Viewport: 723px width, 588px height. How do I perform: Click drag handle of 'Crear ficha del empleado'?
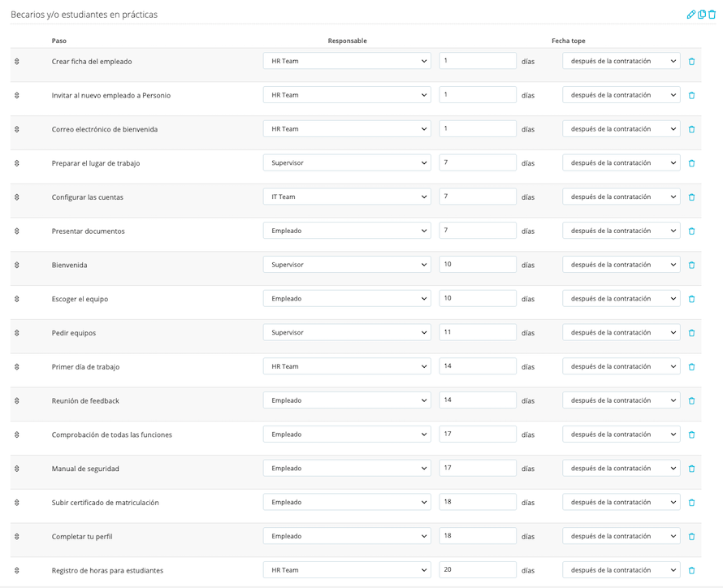[17, 61]
